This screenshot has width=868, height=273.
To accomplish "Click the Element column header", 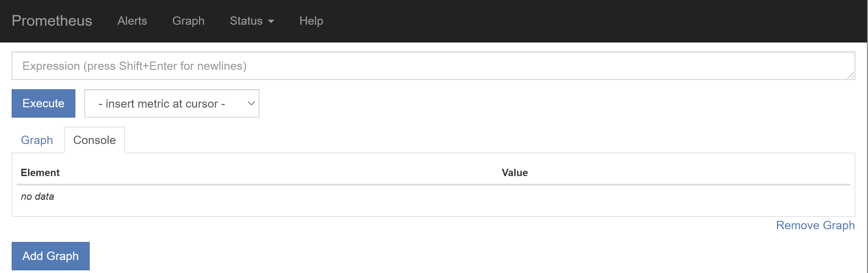I will tap(40, 173).
